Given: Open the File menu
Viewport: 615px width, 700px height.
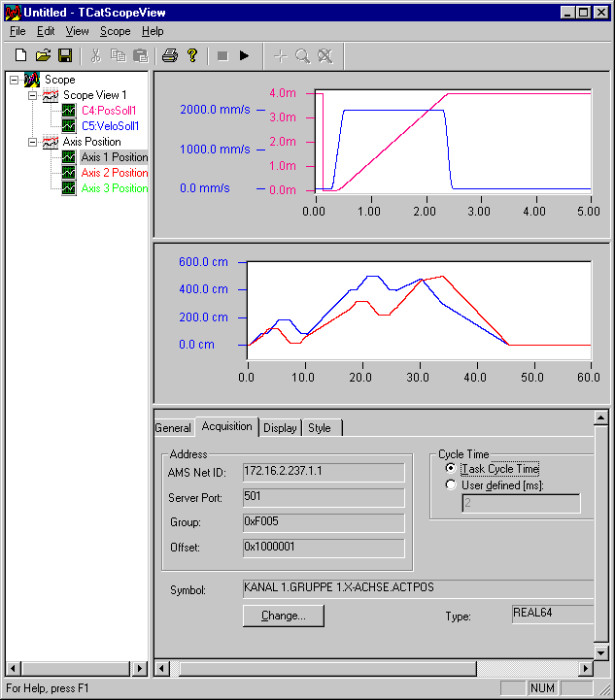Looking at the screenshot, I should (17, 31).
